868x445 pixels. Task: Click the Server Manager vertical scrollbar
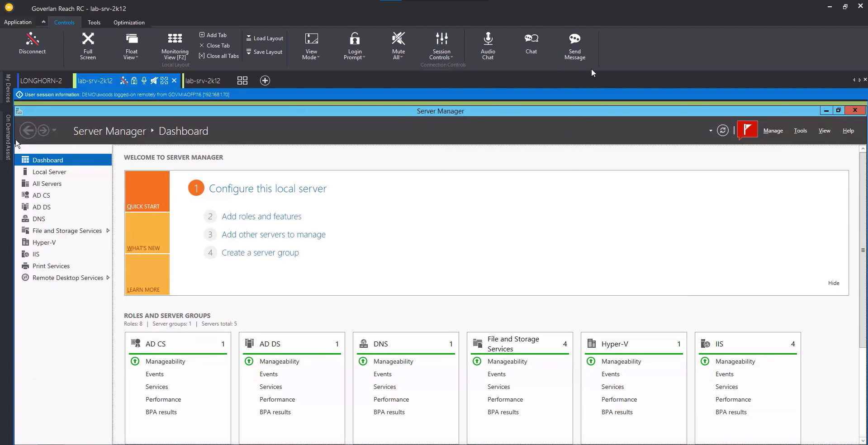(863, 250)
